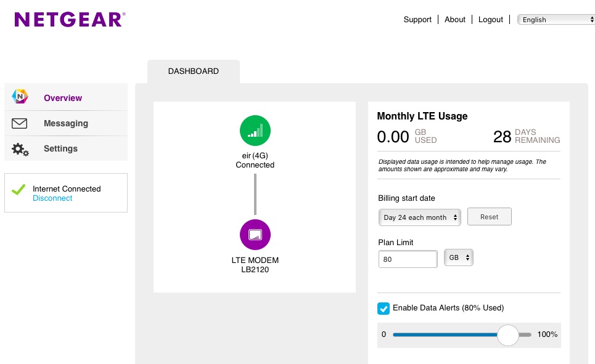
Task: Select Messaging in the sidebar
Action: pos(65,123)
